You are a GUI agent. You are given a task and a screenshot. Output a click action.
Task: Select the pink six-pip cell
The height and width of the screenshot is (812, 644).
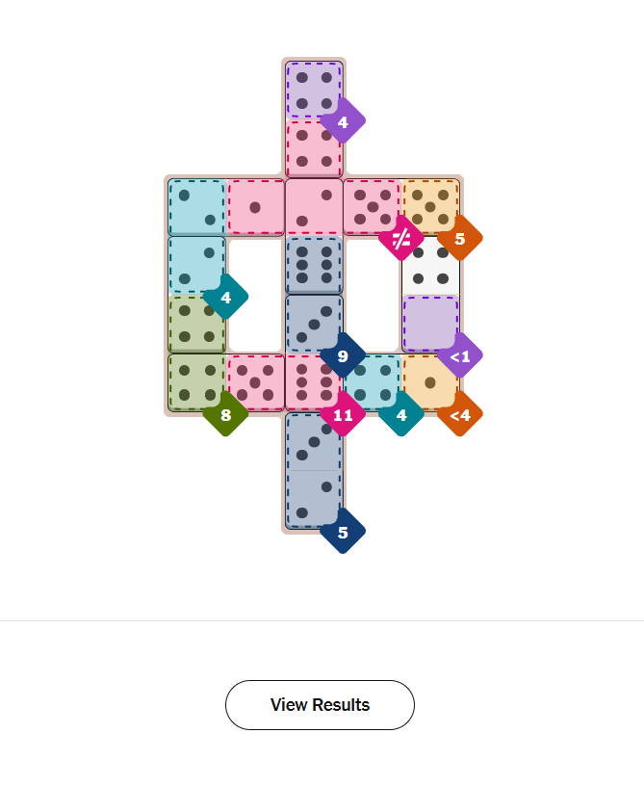[314, 382]
